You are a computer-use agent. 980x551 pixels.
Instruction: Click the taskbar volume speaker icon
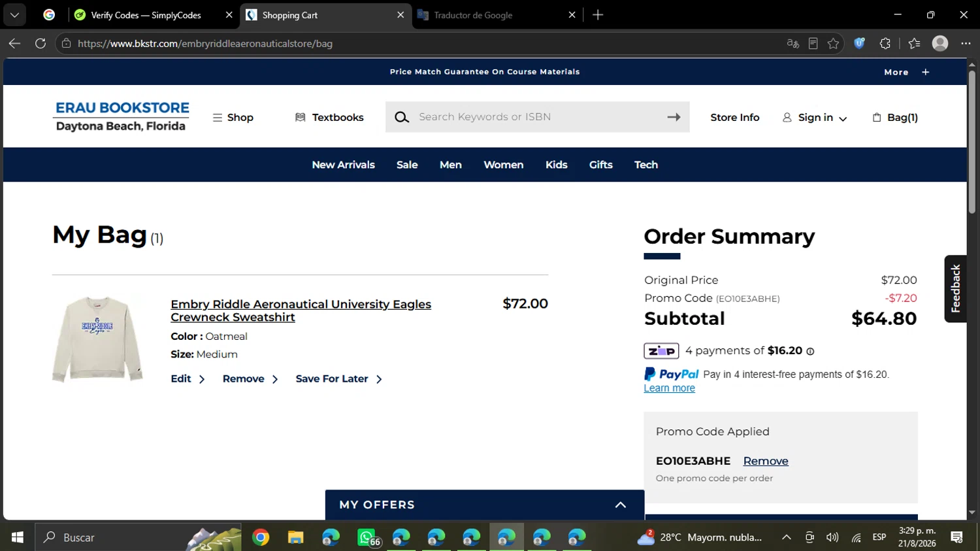(832, 537)
